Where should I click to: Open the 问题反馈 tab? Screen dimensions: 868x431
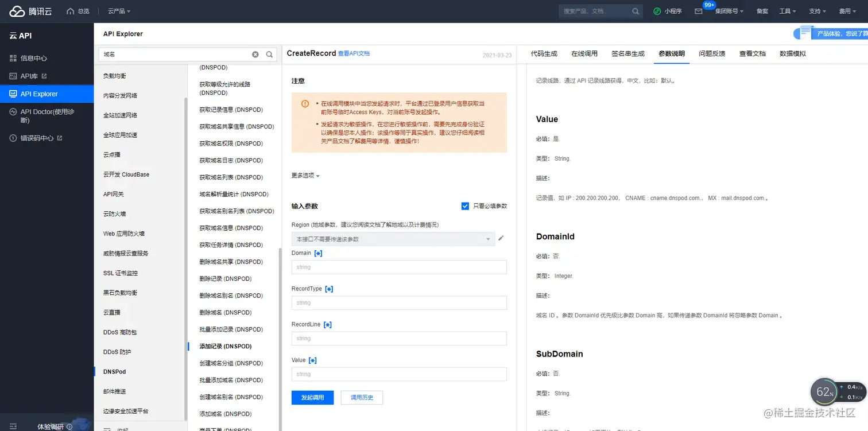pos(712,53)
